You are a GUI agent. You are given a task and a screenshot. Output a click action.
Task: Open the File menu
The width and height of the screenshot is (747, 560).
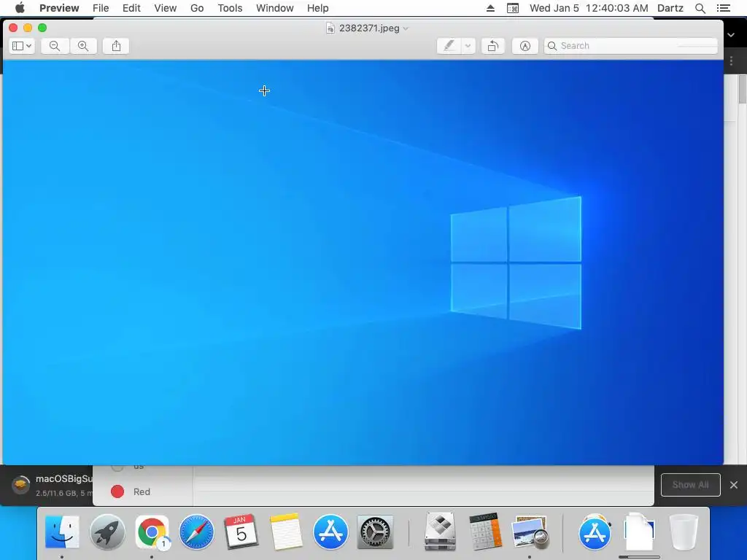[101, 8]
